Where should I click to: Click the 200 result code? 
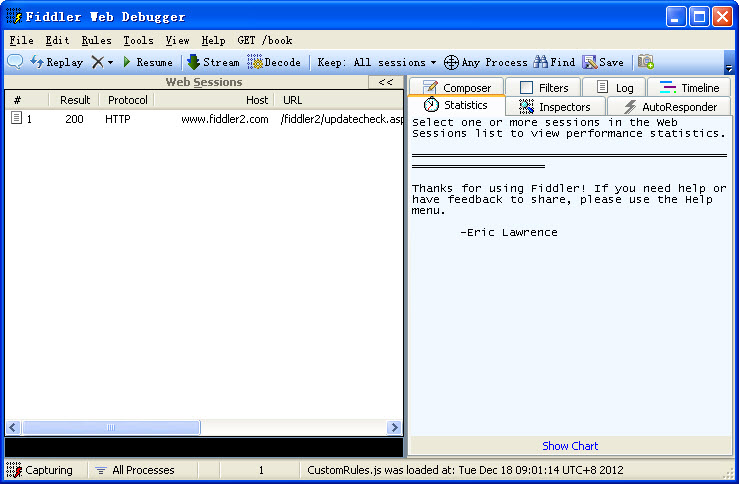pos(74,119)
